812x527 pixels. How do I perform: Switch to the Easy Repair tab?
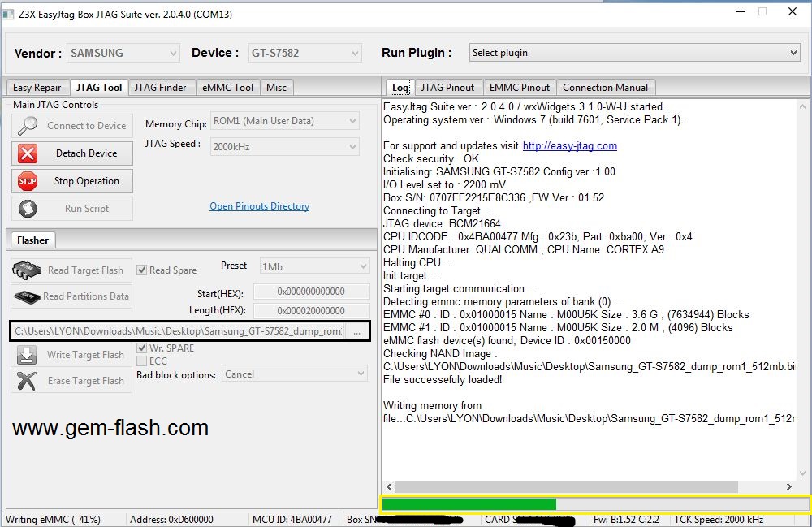[37, 88]
